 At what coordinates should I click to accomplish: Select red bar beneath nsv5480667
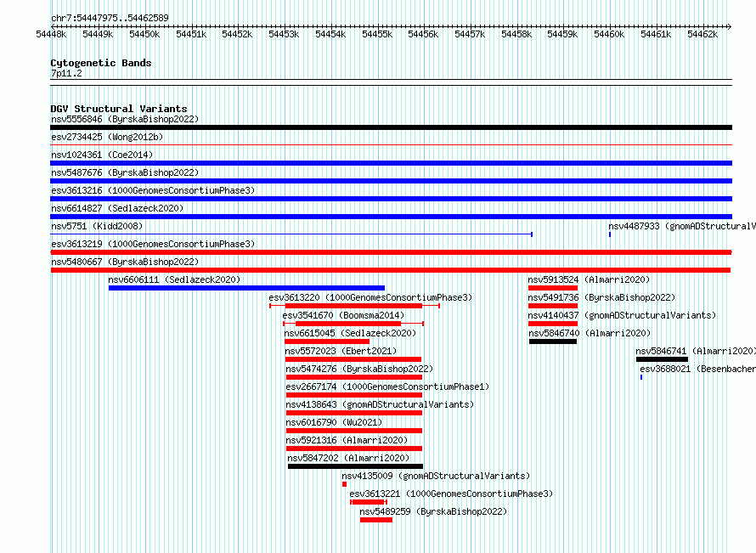click(x=391, y=270)
